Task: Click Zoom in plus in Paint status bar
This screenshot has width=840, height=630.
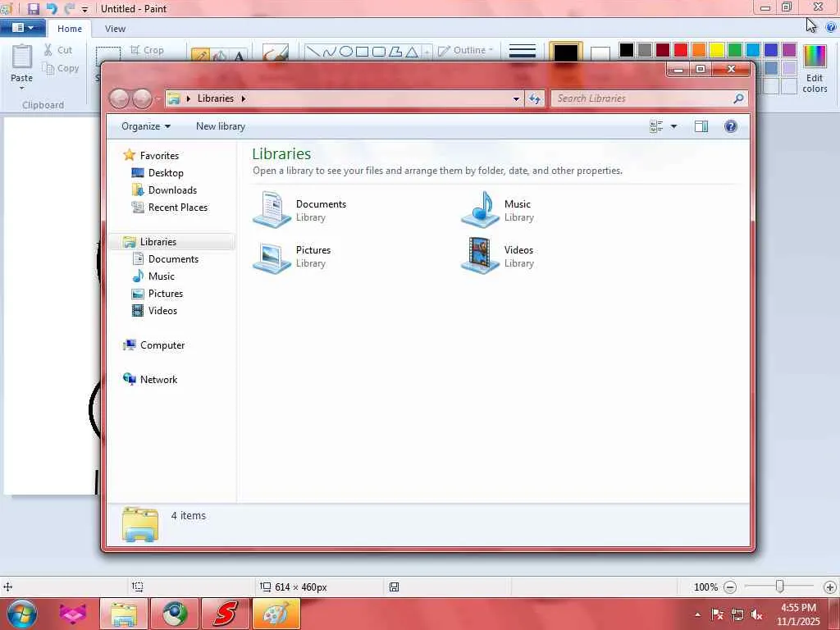Action: coord(830,587)
